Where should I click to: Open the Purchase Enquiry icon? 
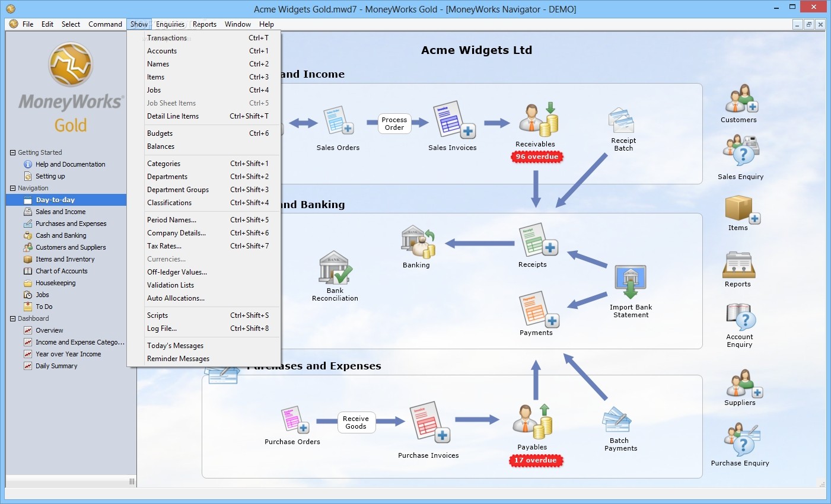click(x=741, y=439)
